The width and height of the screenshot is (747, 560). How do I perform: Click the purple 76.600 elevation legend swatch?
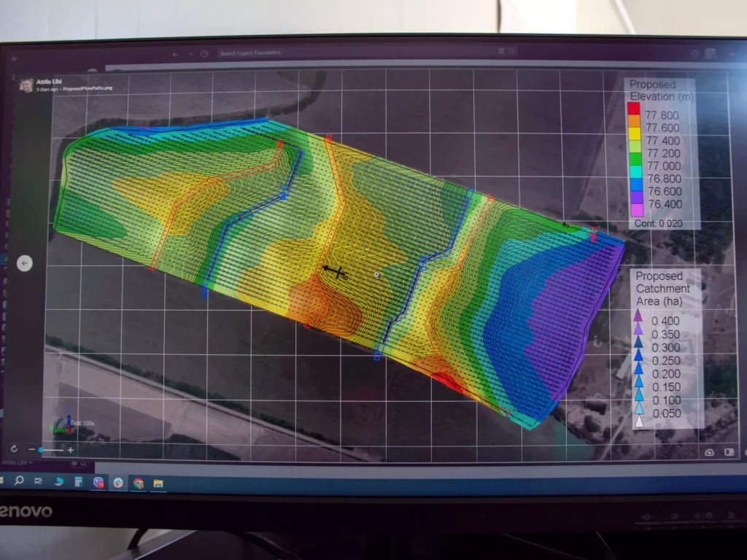(x=636, y=197)
